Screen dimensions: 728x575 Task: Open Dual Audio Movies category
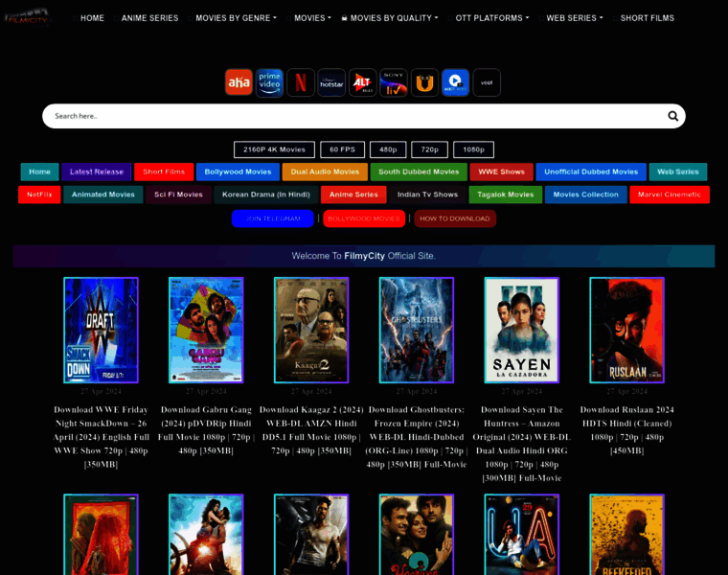click(x=325, y=172)
